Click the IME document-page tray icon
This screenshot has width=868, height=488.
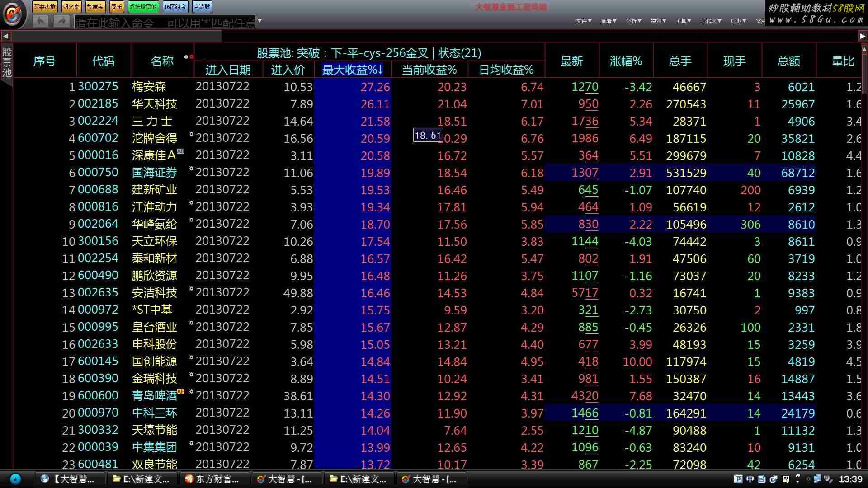[x=762, y=479]
